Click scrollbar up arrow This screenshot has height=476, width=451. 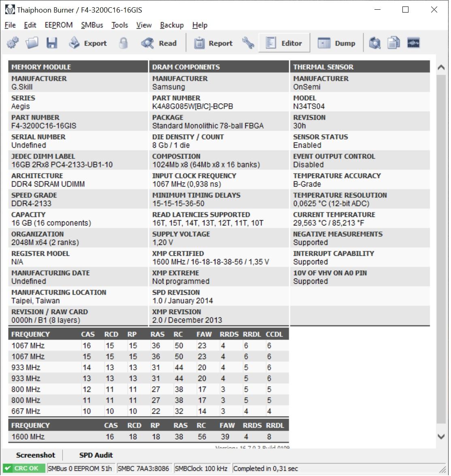441,67
